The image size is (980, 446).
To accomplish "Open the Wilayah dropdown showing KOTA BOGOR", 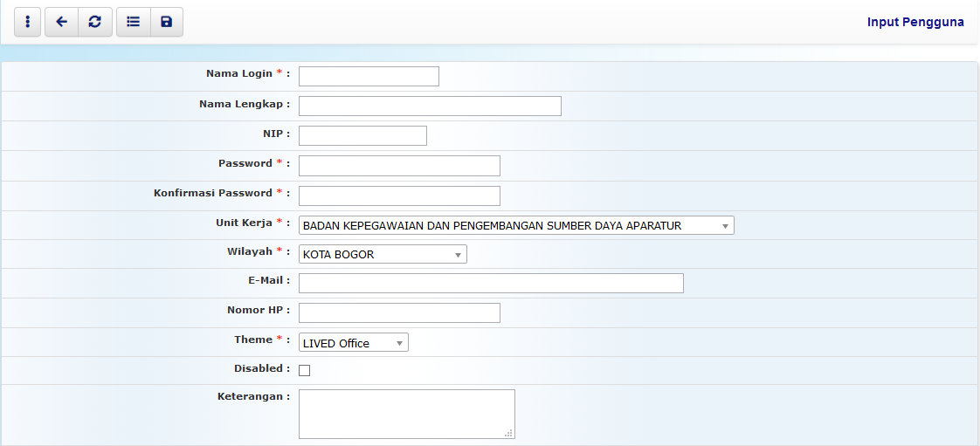I will click(x=383, y=255).
